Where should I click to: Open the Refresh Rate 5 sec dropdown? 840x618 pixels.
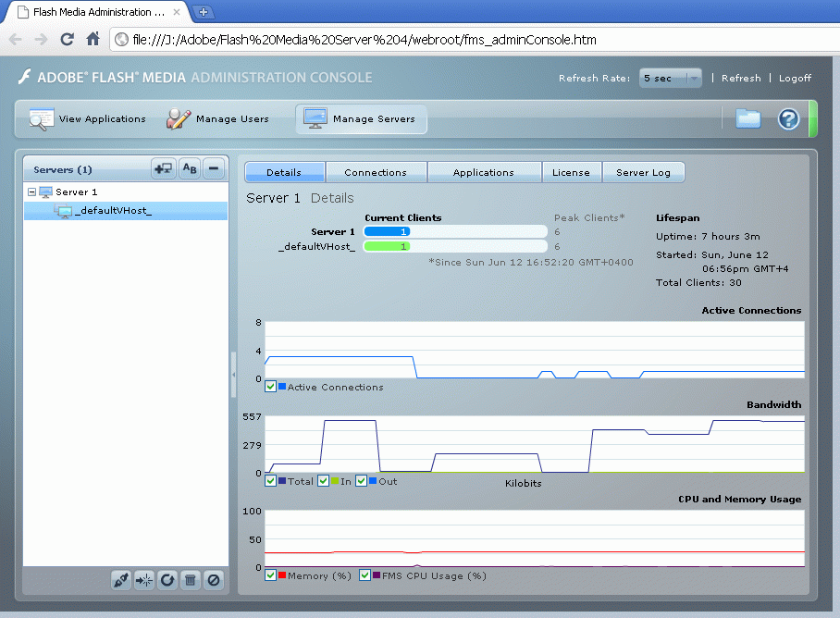670,79
